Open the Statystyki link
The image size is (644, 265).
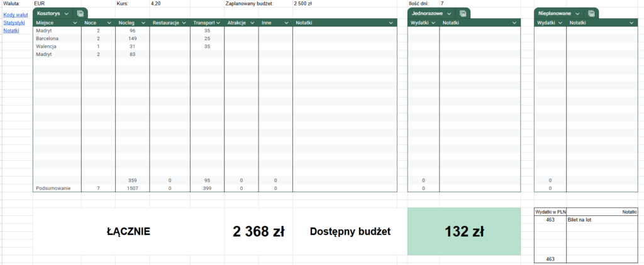tap(14, 23)
